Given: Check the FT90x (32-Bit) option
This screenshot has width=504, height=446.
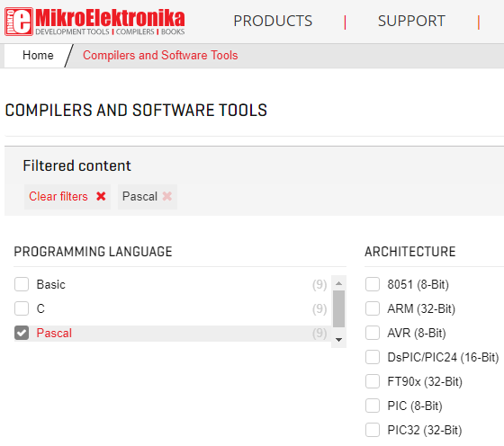Looking at the screenshot, I should click(x=373, y=381).
